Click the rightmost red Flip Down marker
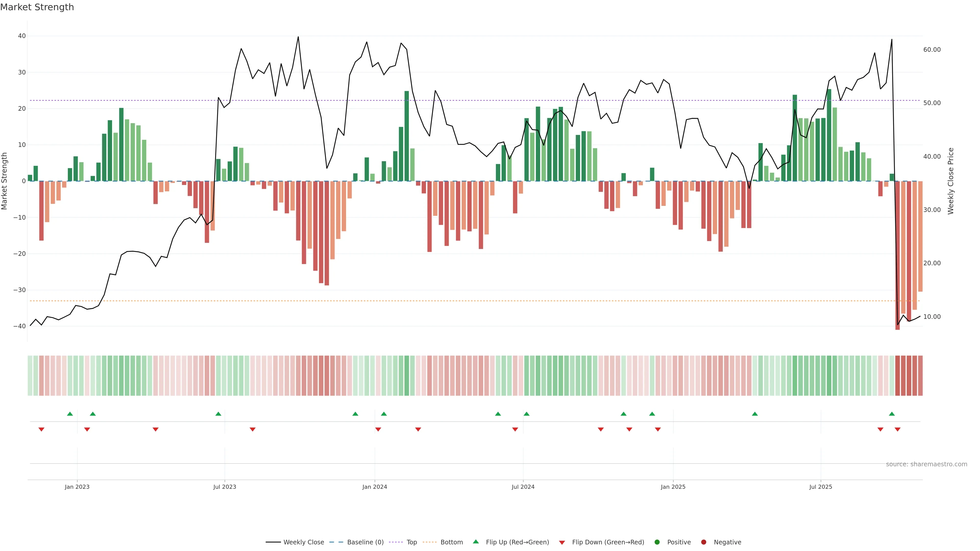The height and width of the screenshot is (551, 980). click(x=898, y=429)
